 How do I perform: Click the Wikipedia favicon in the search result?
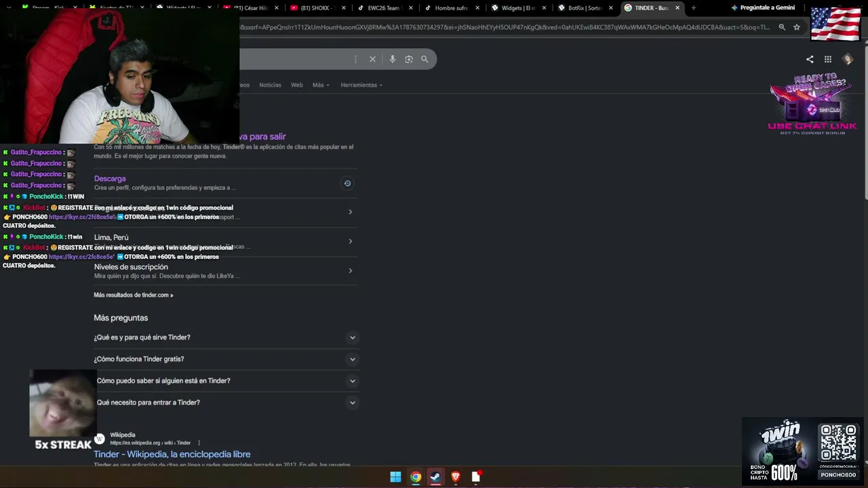tap(100, 439)
